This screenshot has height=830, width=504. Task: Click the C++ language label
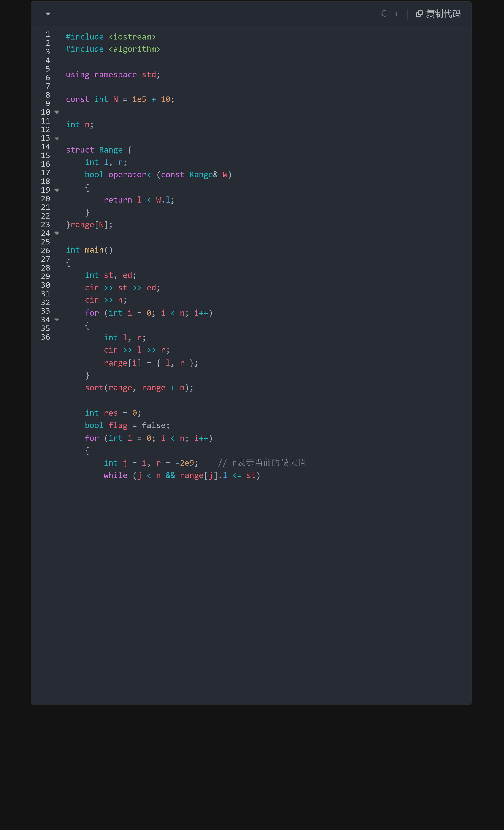[x=390, y=14]
